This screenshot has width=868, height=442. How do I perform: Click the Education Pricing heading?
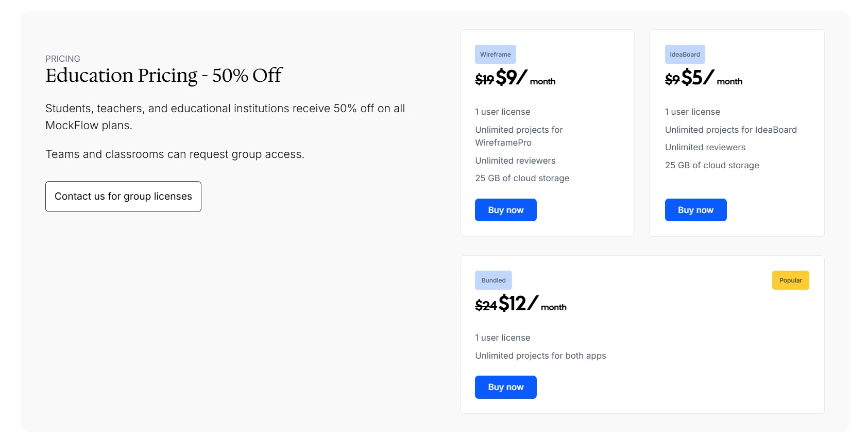click(x=163, y=76)
